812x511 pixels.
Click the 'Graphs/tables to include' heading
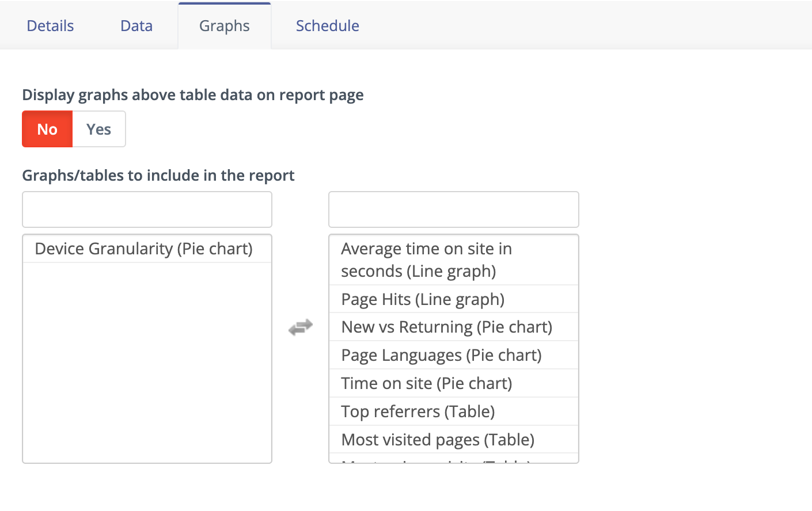pos(158,175)
